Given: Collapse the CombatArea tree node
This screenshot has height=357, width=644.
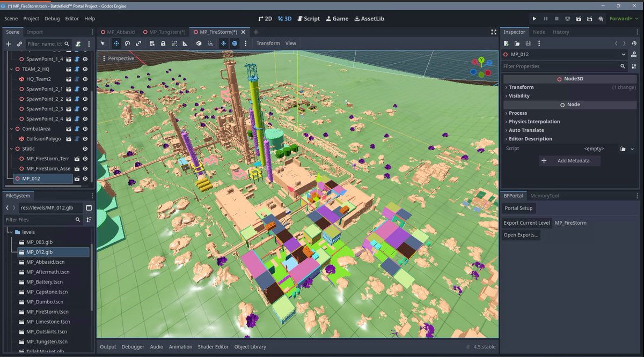Looking at the screenshot, I should click(x=11, y=129).
